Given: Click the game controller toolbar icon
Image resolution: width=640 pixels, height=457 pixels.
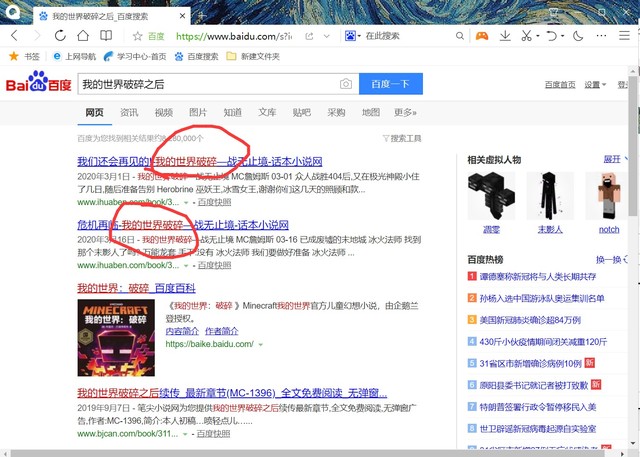Looking at the screenshot, I should (x=481, y=36).
